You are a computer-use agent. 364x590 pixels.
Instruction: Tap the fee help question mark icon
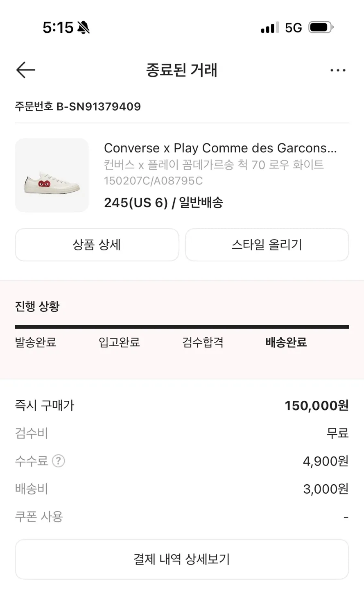pyautogui.click(x=59, y=461)
